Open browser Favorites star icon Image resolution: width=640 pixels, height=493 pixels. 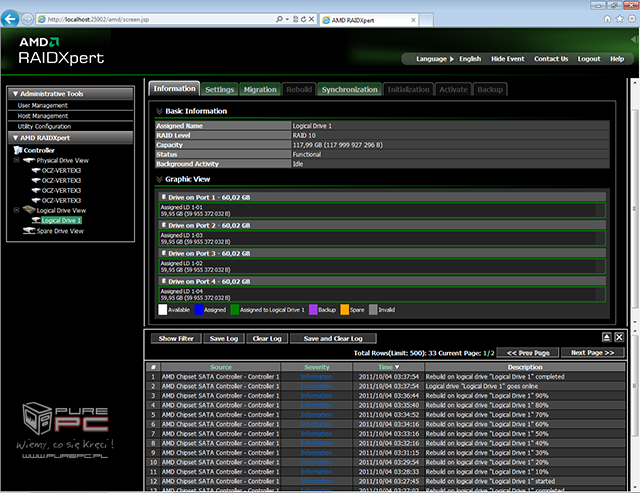coord(620,19)
